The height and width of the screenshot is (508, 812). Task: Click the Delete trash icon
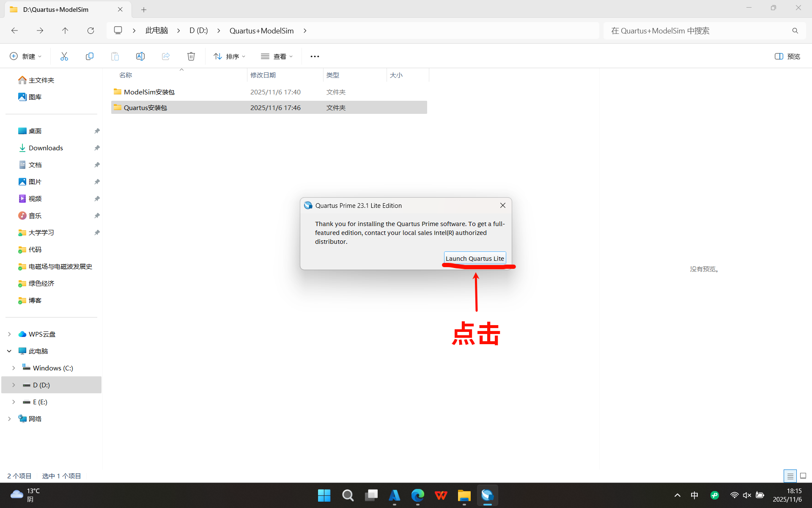191,56
